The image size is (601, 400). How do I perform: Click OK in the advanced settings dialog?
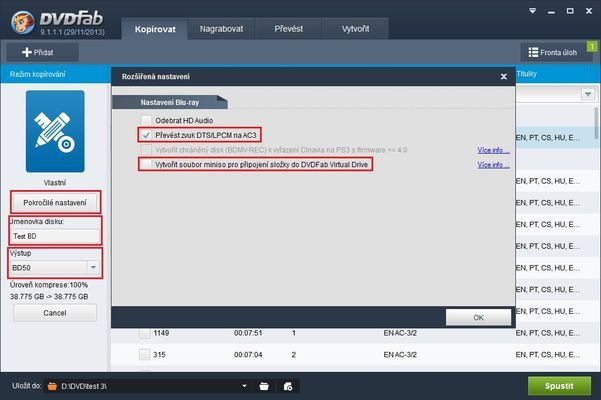478,318
